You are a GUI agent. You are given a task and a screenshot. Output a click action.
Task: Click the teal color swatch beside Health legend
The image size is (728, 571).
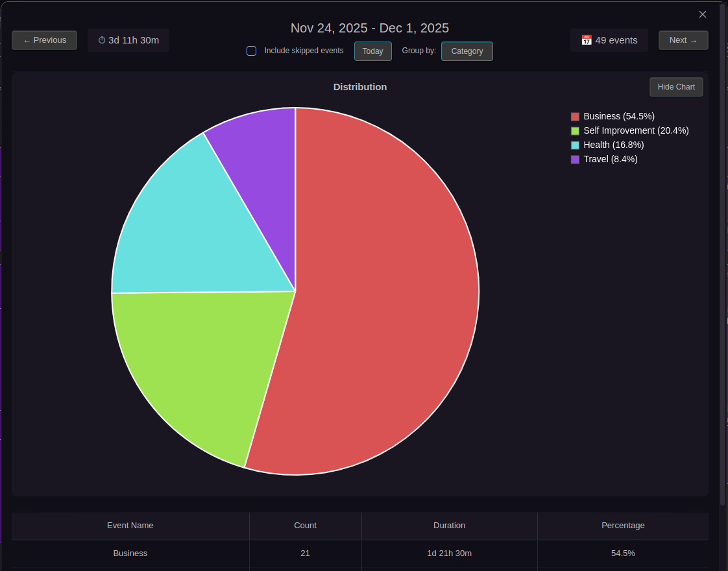click(x=574, y=145)
